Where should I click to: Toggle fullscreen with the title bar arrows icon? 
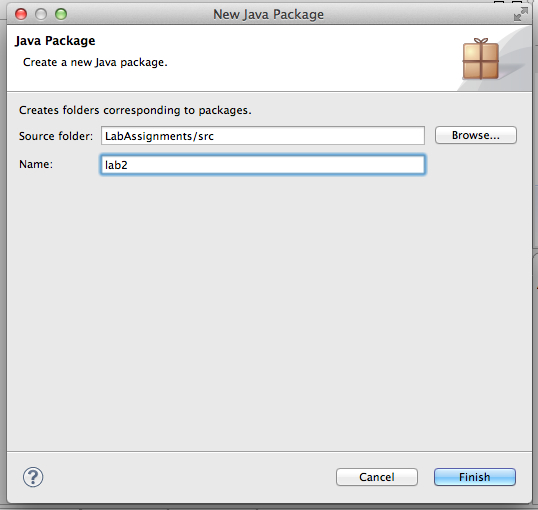(x=521, y=14)
